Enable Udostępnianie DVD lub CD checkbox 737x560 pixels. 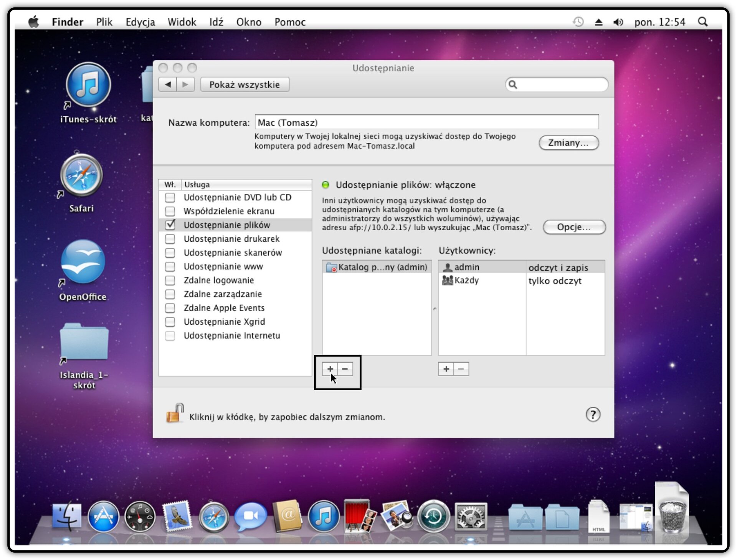point(170,197)
